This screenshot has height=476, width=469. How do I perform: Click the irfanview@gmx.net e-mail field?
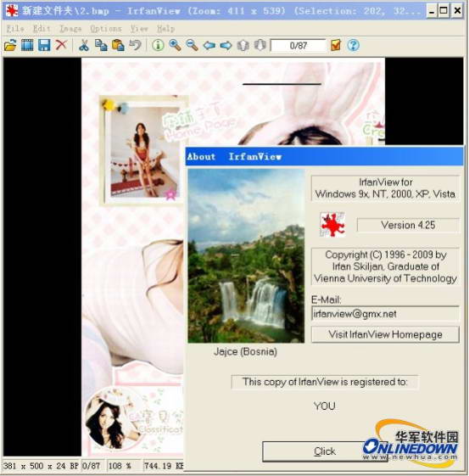[385, 314]
